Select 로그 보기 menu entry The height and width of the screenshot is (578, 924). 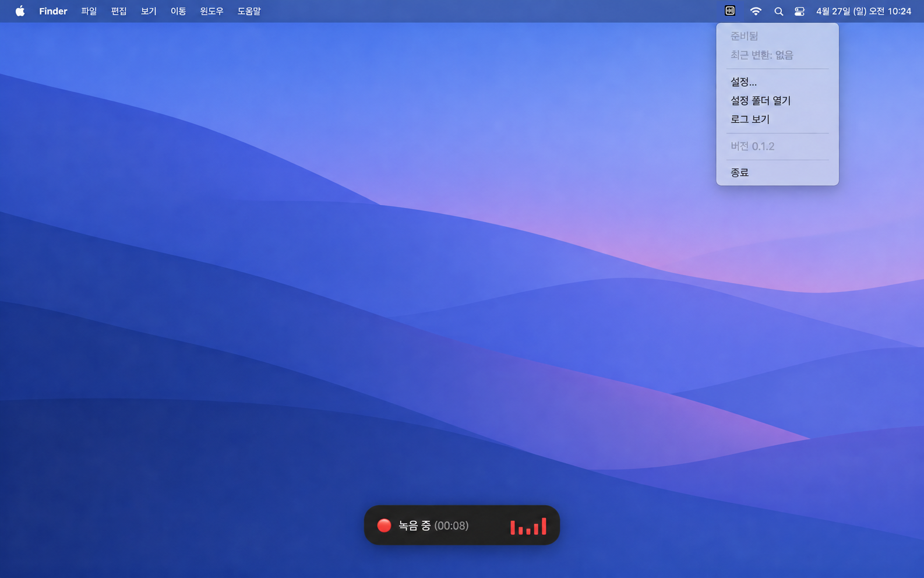[777, 119]
